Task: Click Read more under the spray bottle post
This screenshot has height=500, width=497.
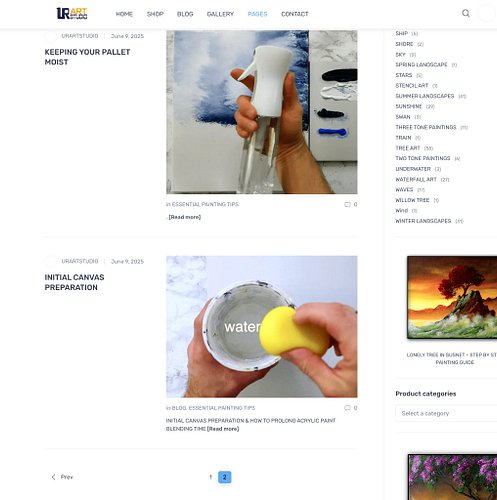Action: tap(185, 217)
